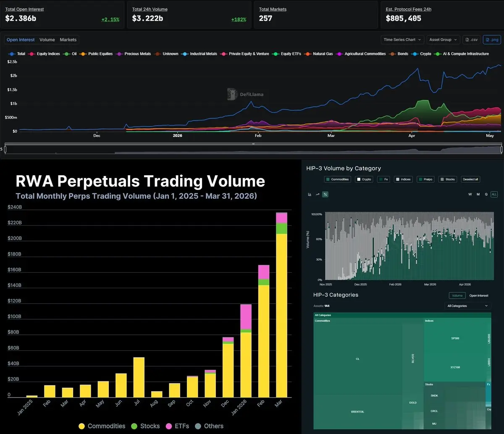
Task: Click the SNDK treemap tile
Action: pyautogui.click(x=434, y=396)
